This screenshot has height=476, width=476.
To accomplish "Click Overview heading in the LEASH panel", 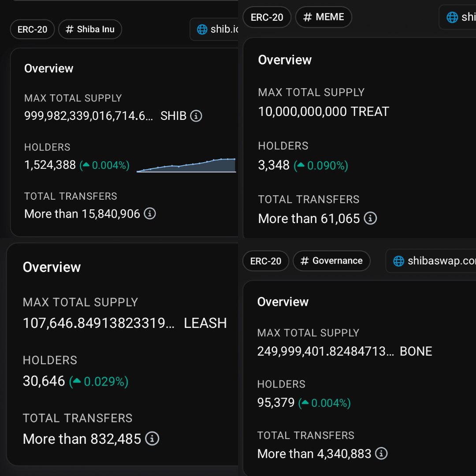I will tap(52, 267).
